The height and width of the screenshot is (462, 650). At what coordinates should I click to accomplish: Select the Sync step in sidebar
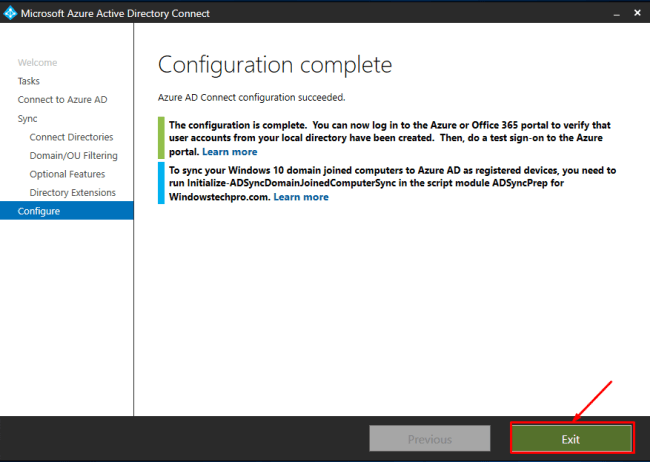[27, 119]
